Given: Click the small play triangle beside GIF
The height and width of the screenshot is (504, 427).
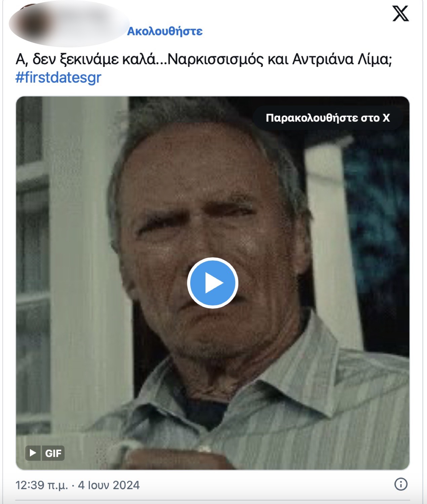Looking at the screenshot, I should tap(33, 453).
